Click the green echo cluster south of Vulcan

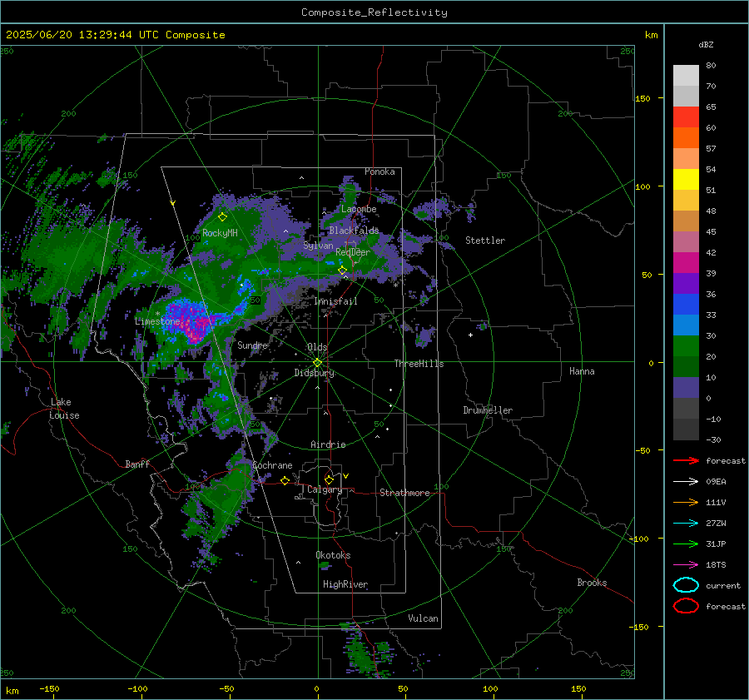(x=366, y=656)
